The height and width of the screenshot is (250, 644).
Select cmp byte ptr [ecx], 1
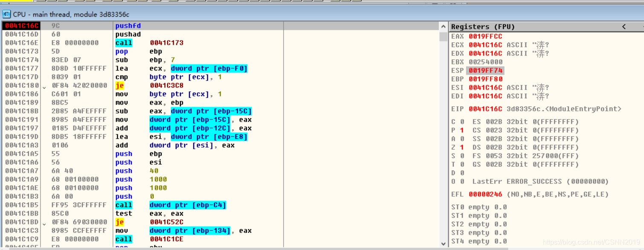point(168,77)
